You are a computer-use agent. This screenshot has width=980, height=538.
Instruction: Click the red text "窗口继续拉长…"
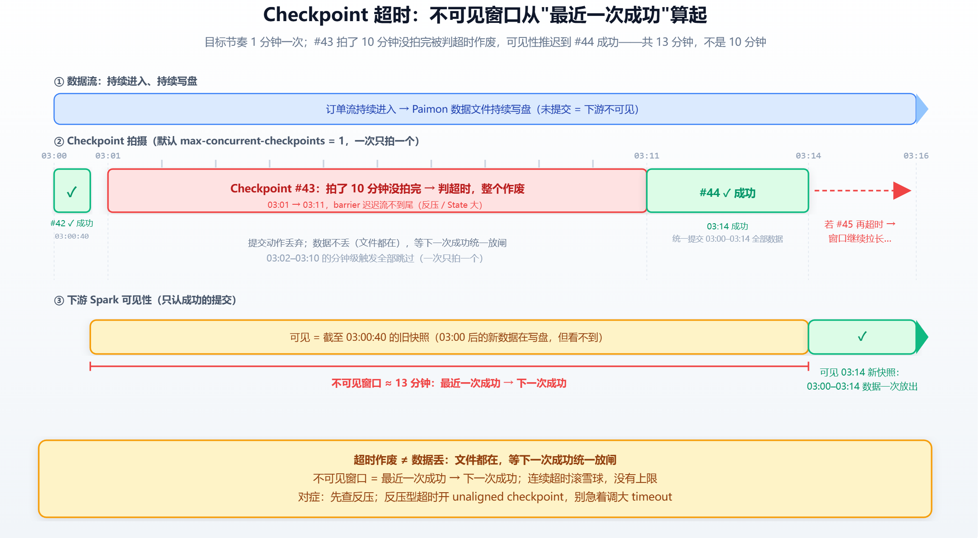click(860, 239)
